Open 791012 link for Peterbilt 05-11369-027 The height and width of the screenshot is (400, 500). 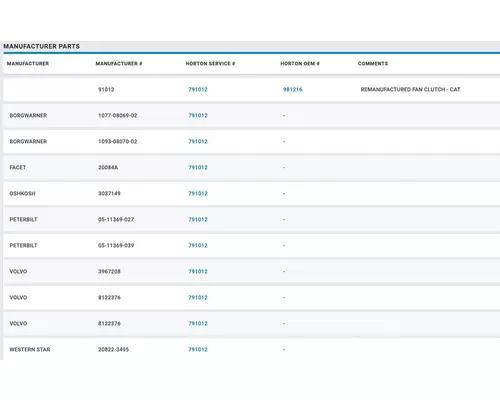click(x=198, y=219)
